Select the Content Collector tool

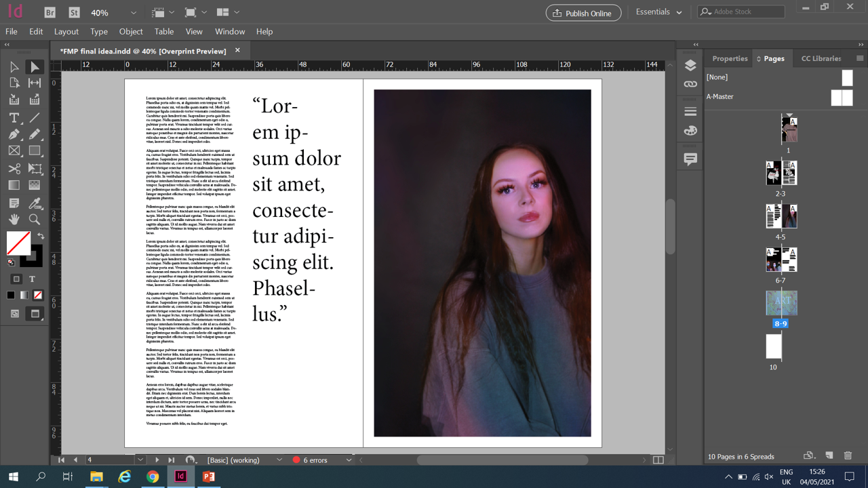[14, 100]
